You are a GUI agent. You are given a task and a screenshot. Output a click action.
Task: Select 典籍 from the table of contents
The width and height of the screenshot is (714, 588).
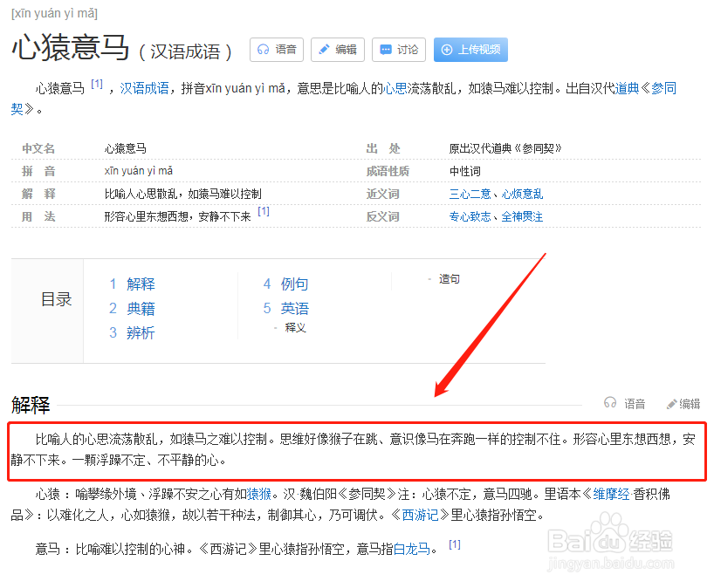click(x=141, y=308)
